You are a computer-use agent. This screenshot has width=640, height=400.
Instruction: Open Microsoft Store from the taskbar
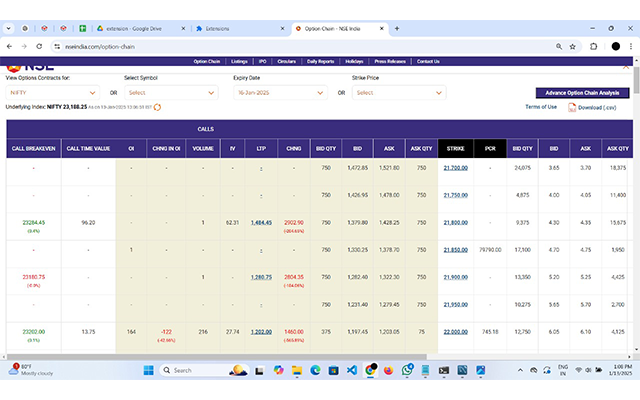coord(333,370)
